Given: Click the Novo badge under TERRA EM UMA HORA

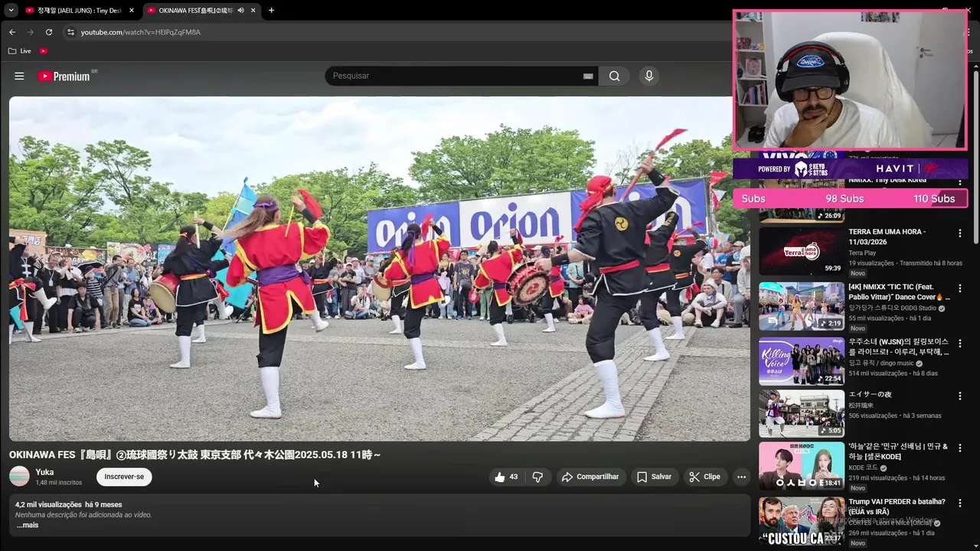Looking at the screenshot, I should coord(857,273).
